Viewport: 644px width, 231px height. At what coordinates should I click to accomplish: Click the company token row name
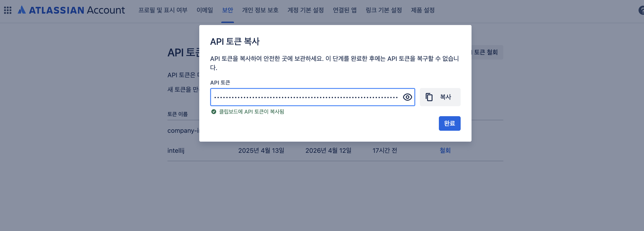[x=183, y=131]
